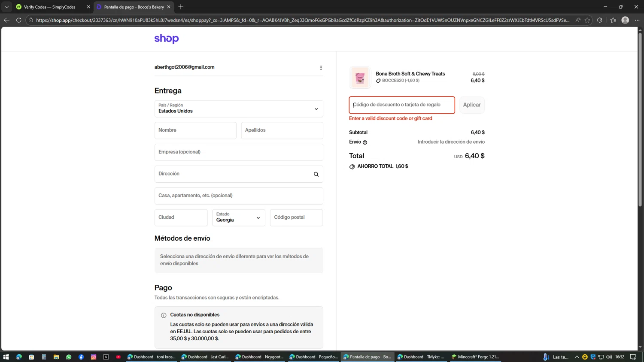Focus the Empresa (opcional) field
Screen dimensions: 644x362
[x=239, y=152]
